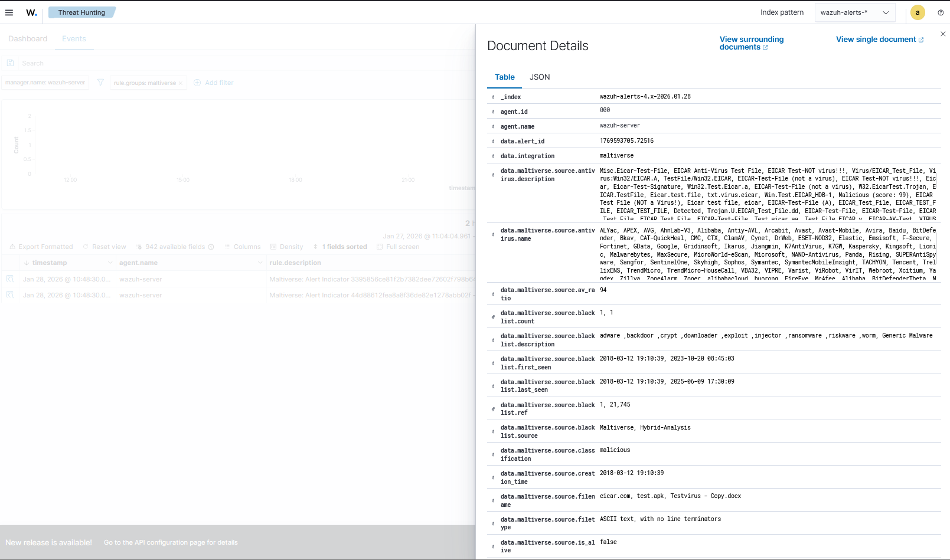Click the Threat Hunting breadcrumb
950x560 pixels.
click(81, 12)
